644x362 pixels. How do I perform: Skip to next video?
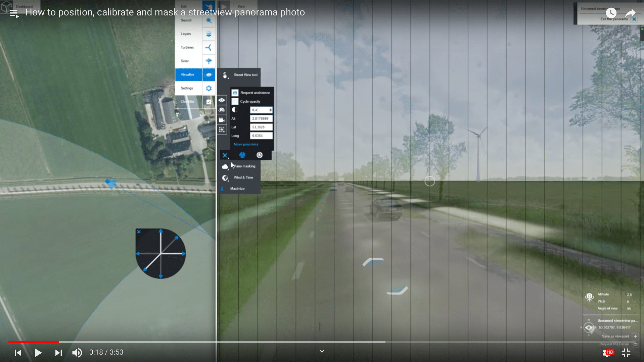[58, 353]
